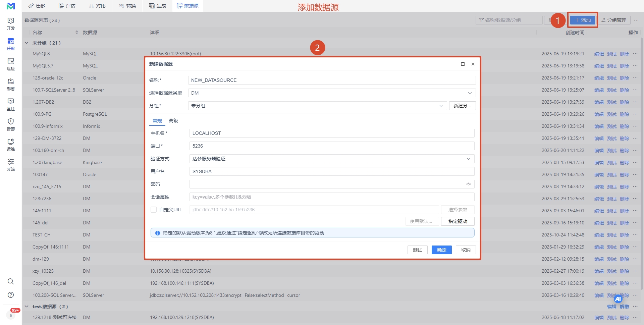Viewport: 644px width, 325px height.
Task: Open the 监控 sidebar icon
Action: 11,104
